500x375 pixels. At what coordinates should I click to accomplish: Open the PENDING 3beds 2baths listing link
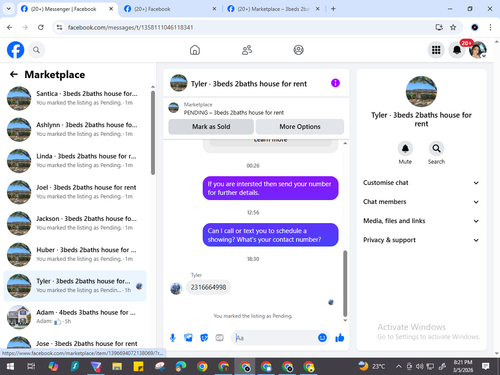(x=234, y=113)
